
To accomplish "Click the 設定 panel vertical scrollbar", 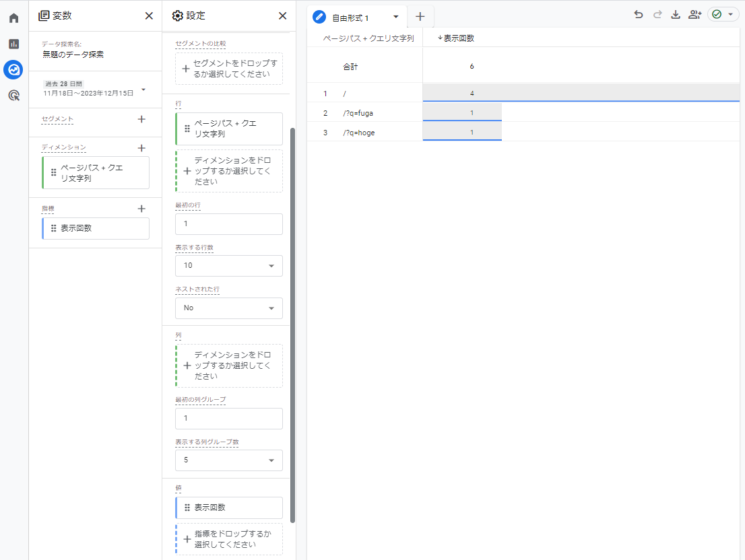I will (x=292, y=325).
